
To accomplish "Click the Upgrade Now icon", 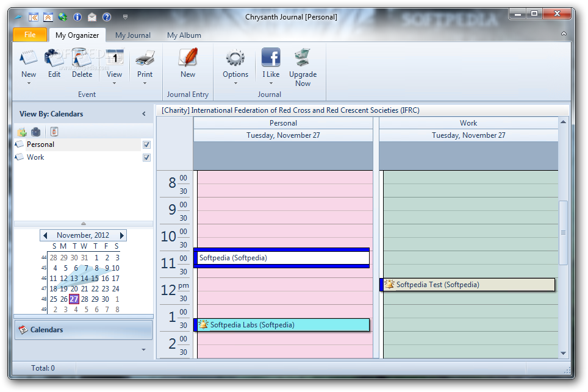I will (303, 58).
